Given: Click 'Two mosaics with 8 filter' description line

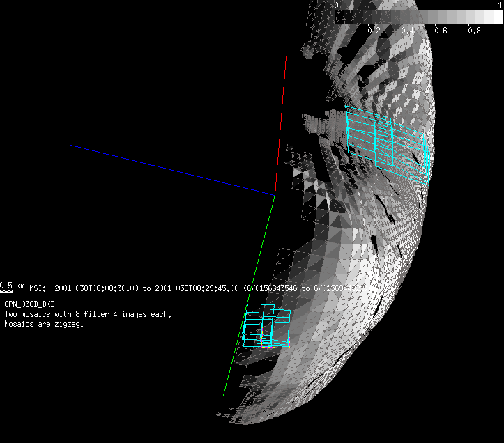Looking at the screenshot, I should [x=88, y=314].
